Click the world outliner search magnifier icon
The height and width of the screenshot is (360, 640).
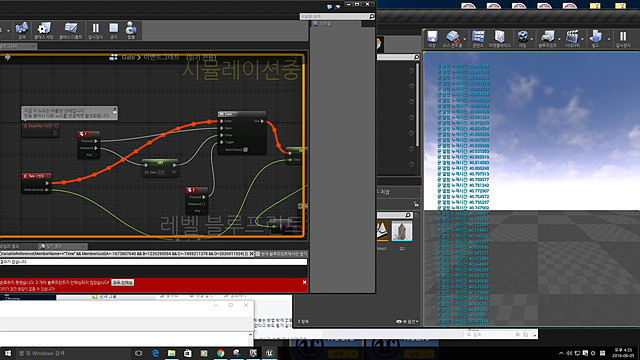pos(416,57)
